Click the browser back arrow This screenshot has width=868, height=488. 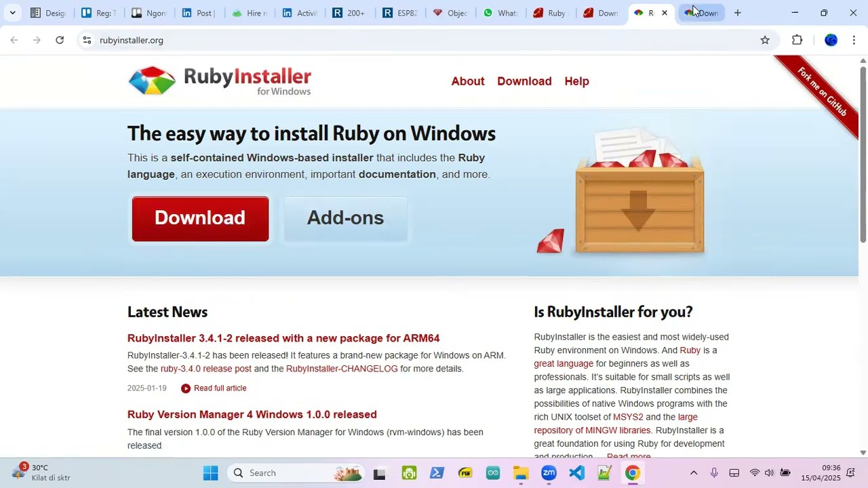(x=14, y=40)
